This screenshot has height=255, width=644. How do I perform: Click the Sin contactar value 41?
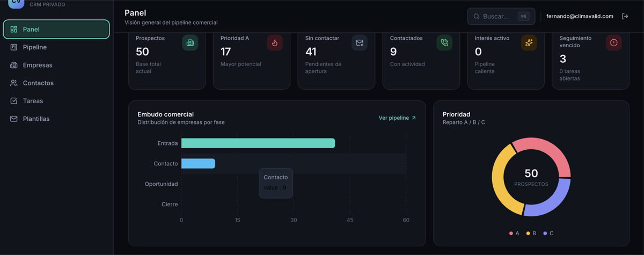[311, 52]
